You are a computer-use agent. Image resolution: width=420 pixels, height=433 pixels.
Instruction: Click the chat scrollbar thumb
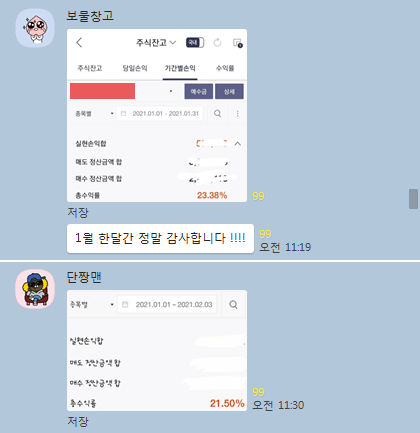click(x=413, y=199)
